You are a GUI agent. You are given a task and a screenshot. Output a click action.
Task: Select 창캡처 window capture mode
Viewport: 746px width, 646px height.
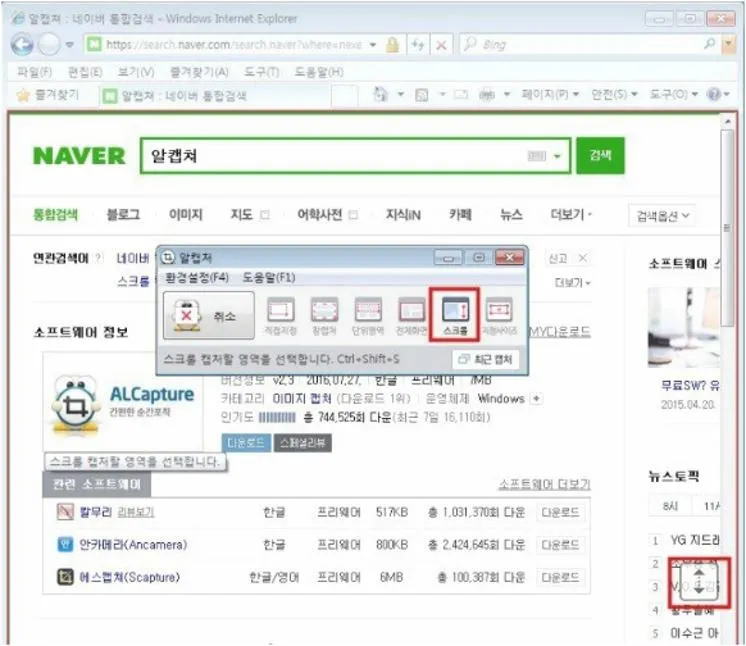324,316
